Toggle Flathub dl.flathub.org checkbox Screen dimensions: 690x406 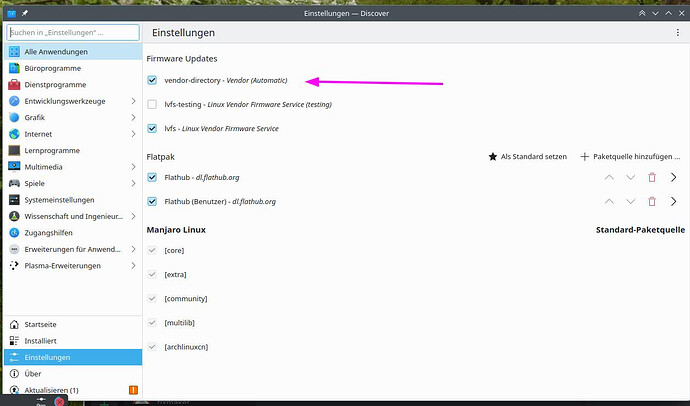pos(152,177)
